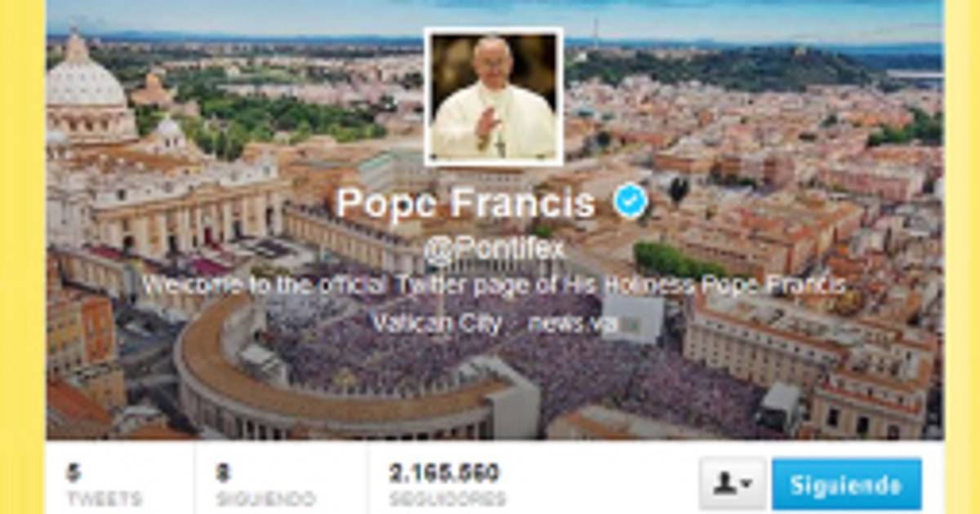The height and width of the screenshot is (514, 980).
Task: Select the TWEETS label tab
Action: point(104,498)
